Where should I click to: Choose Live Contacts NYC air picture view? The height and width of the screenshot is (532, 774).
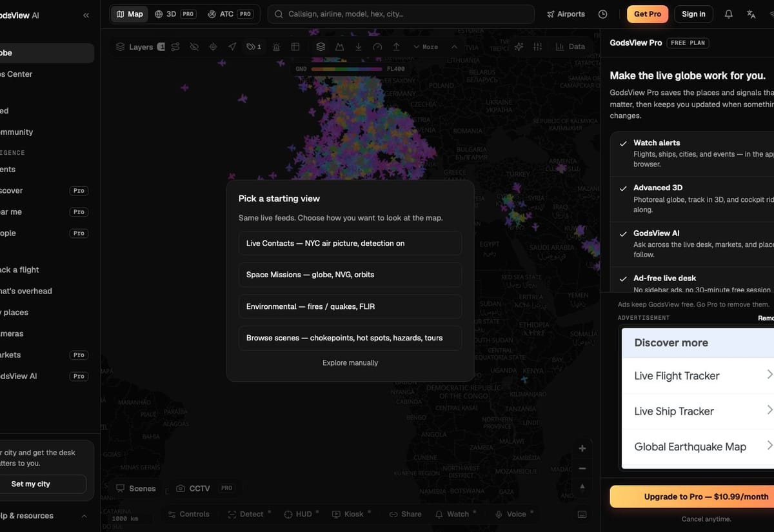(x=350, y=243)
